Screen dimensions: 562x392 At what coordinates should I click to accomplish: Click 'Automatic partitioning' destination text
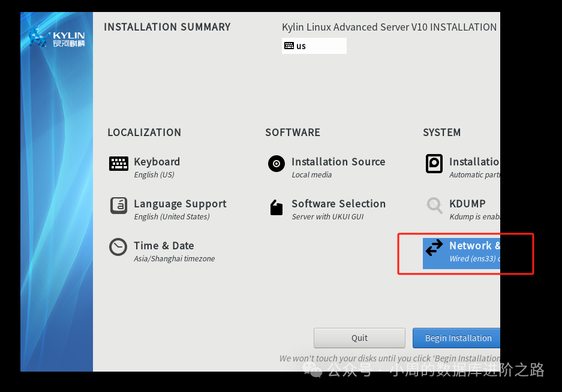[475, 174]
